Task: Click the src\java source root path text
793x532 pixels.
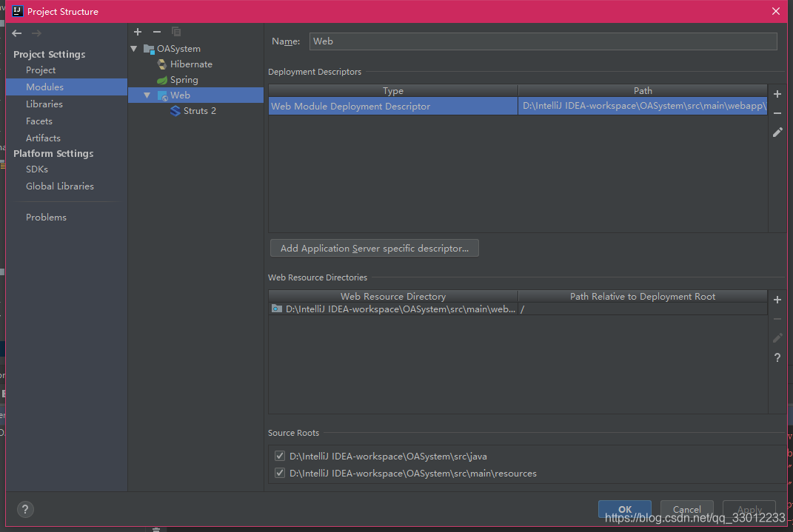Action: coord(388,457)
